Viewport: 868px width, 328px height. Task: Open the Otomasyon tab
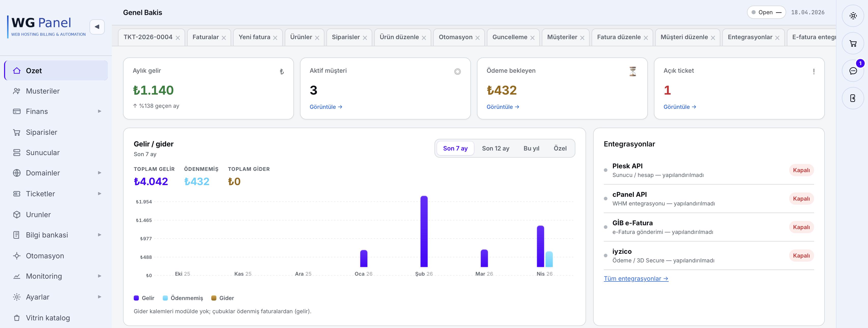455,37
